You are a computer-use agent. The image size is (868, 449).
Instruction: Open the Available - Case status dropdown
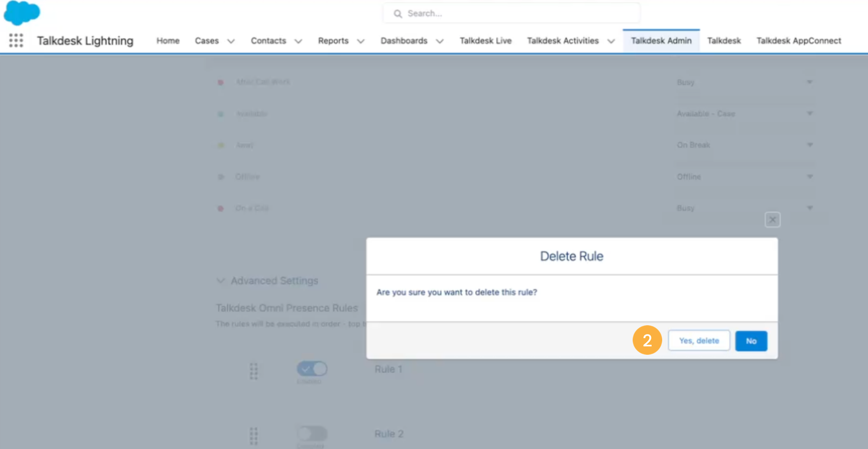tap(744, 114)
